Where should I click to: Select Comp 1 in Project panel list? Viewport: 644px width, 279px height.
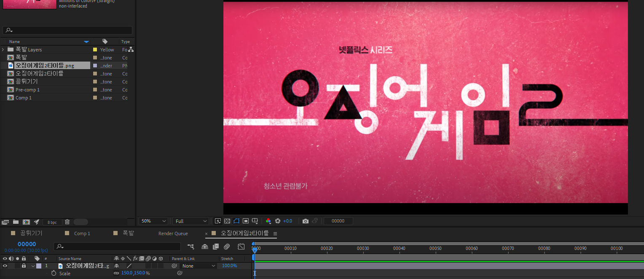[24, 98]
